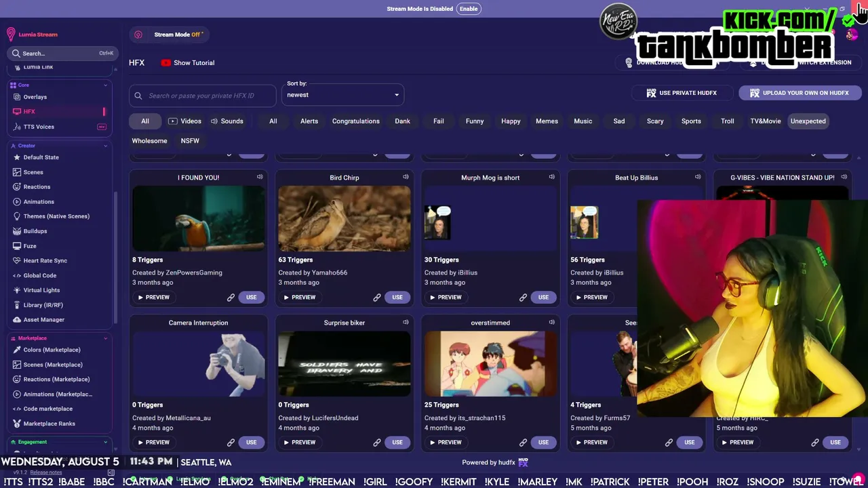This screenshot has height=488, width=868.
Task: Open Marketplace Ranks
Action: (x=49, y=424)
